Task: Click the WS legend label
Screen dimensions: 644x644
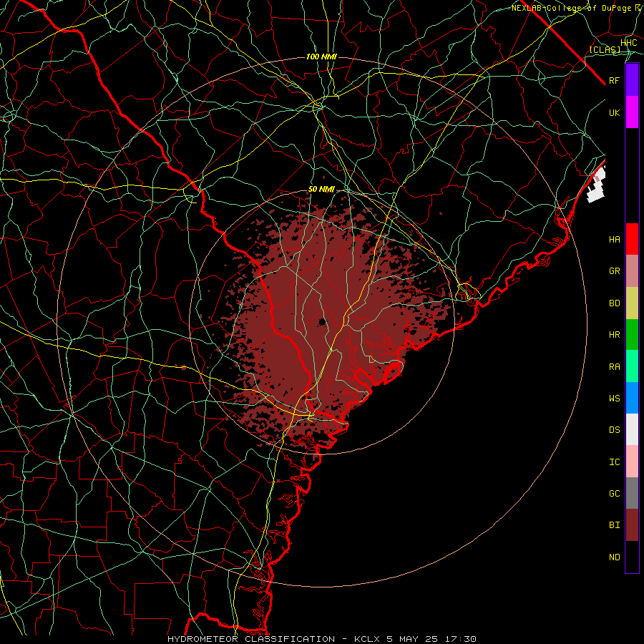Action: (614, 399)
